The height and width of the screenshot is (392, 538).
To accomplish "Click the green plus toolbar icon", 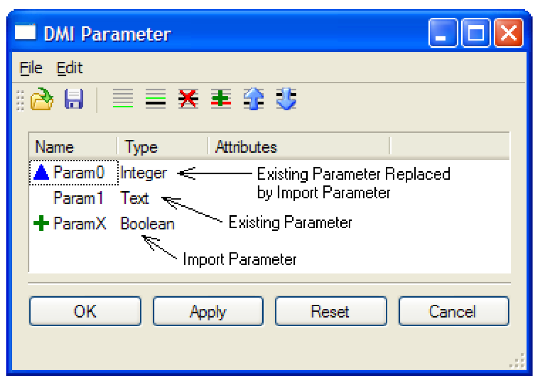I will (x=221, y=99).
